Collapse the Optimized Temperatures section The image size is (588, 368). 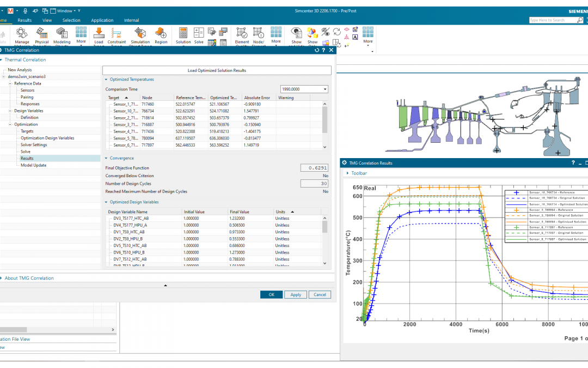coord(106,79)
